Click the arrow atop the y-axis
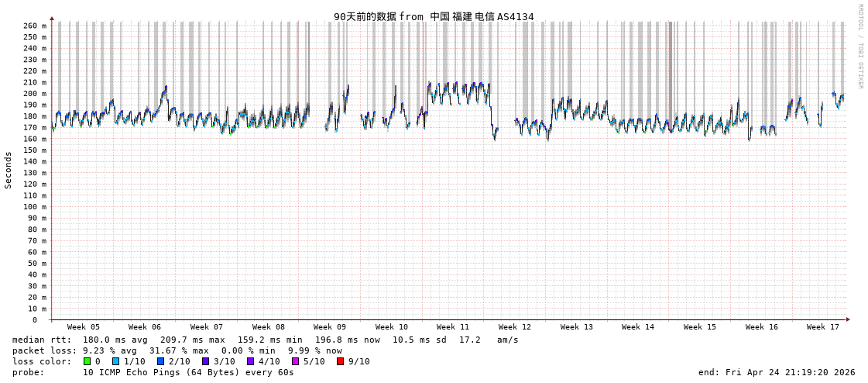 point(52,18)
